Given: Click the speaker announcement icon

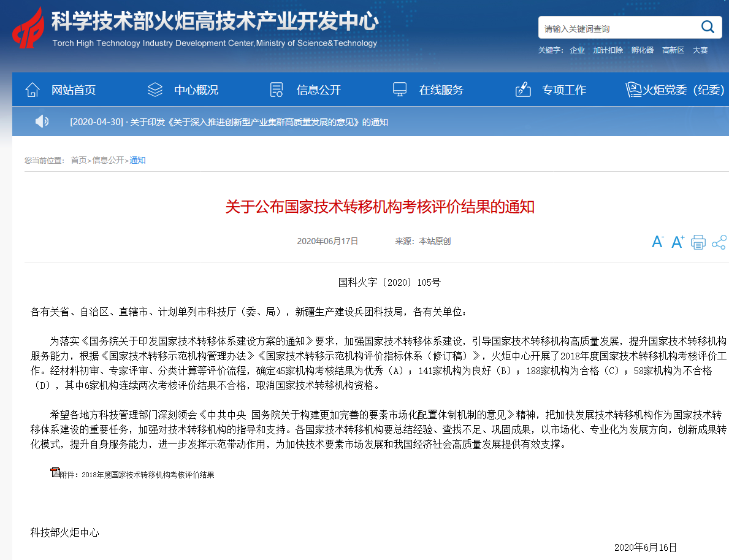Looking at the screenshot, I should tap(42, 121).
